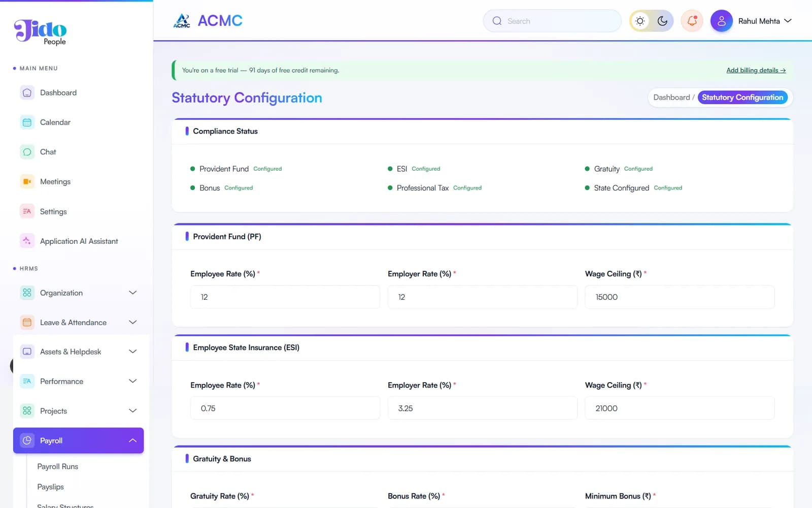The height and width of the screenshot is (508, 812).
Task: Open Payroll Runs submenu item
Action: [x=58, y=466]
